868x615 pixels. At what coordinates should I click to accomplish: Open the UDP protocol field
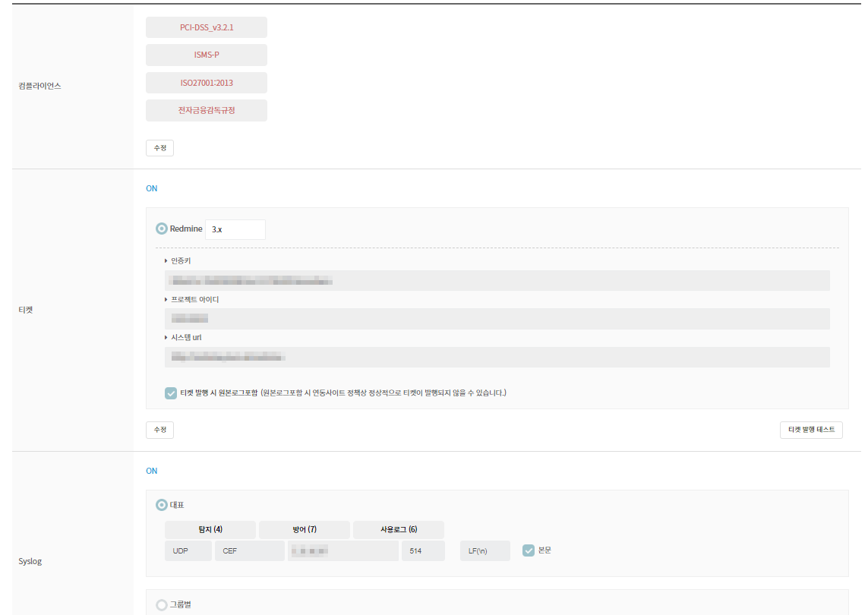188,550
